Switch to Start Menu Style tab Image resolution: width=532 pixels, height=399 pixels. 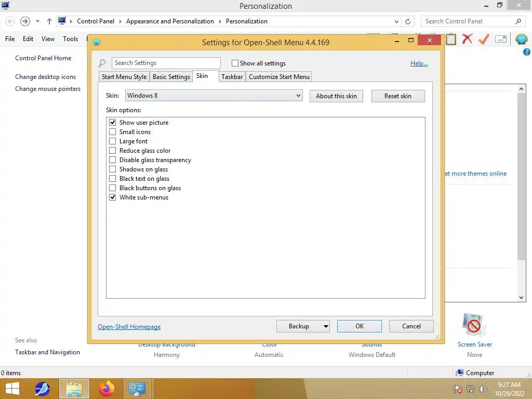[x=124, y=77]
